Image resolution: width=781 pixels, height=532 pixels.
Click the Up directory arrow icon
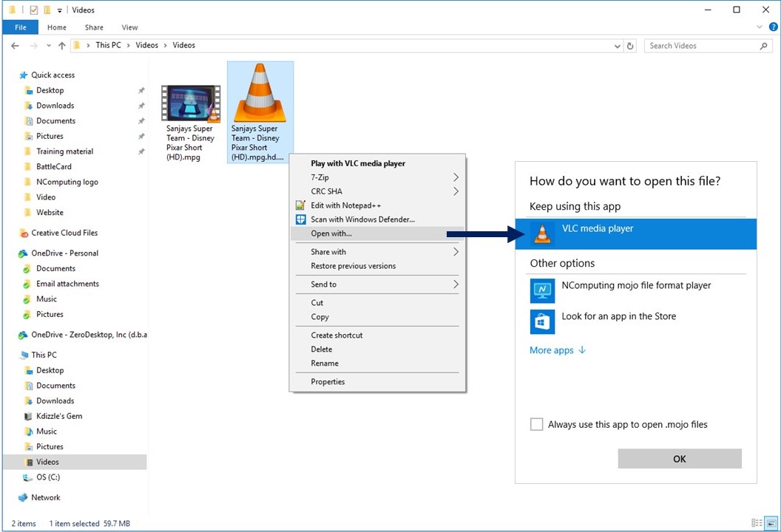pyautogui.click(x=61, y=46)
